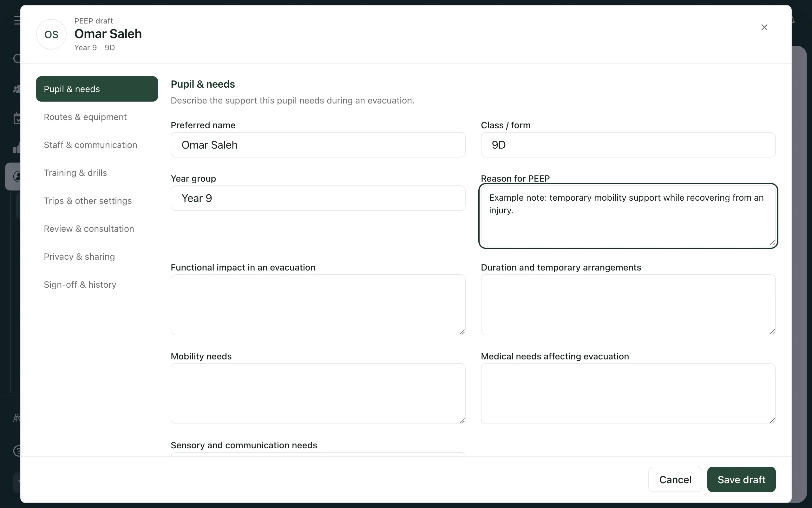The width and height of the screenshot is (812, 508).
Task: Open Privacy & sharing section
Action: click(x=97, y=256)
